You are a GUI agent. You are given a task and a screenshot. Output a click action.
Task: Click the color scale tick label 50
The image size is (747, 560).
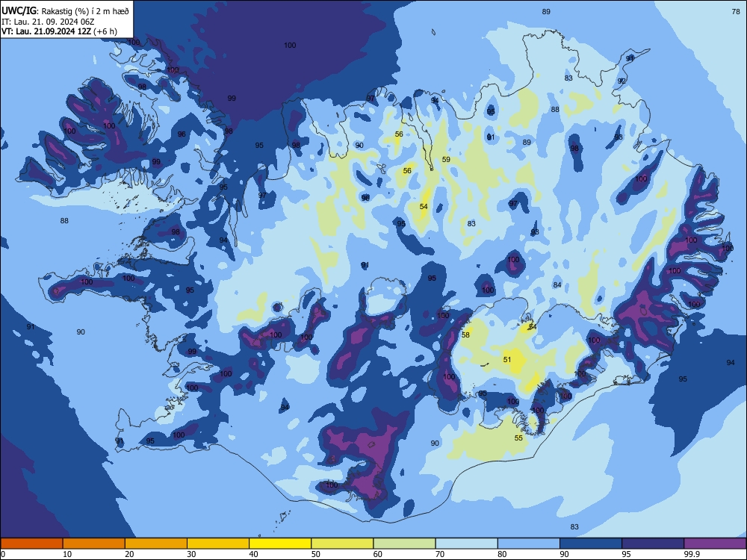pyautogui.click(x=316, y=554)
